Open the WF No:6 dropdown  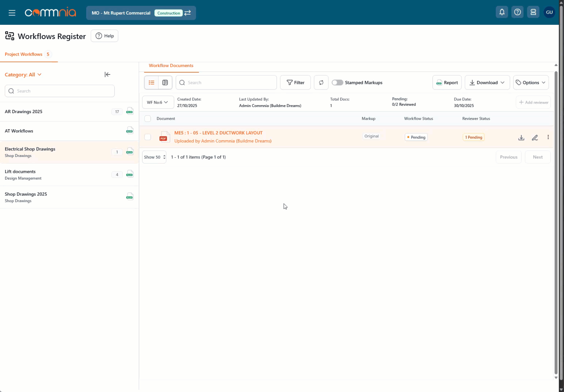pos(157,102)
